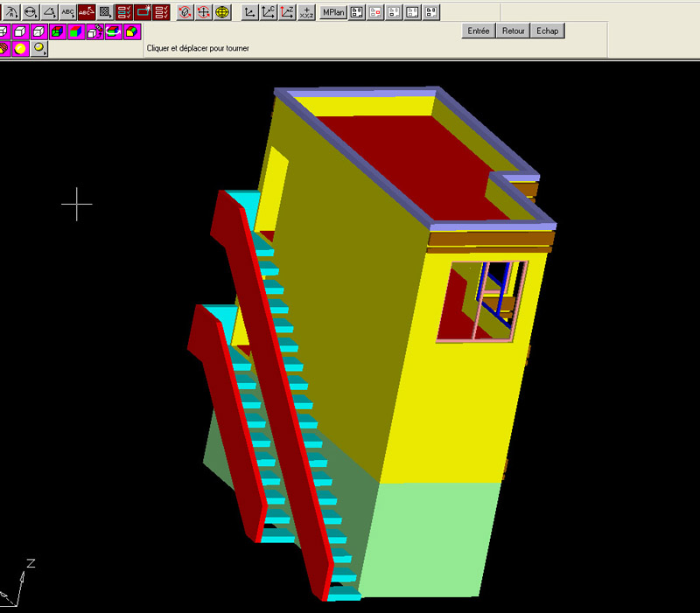Toggle the red rectangle with star icon
This screenshot has height=613, width=700.
tap(143, 12)
